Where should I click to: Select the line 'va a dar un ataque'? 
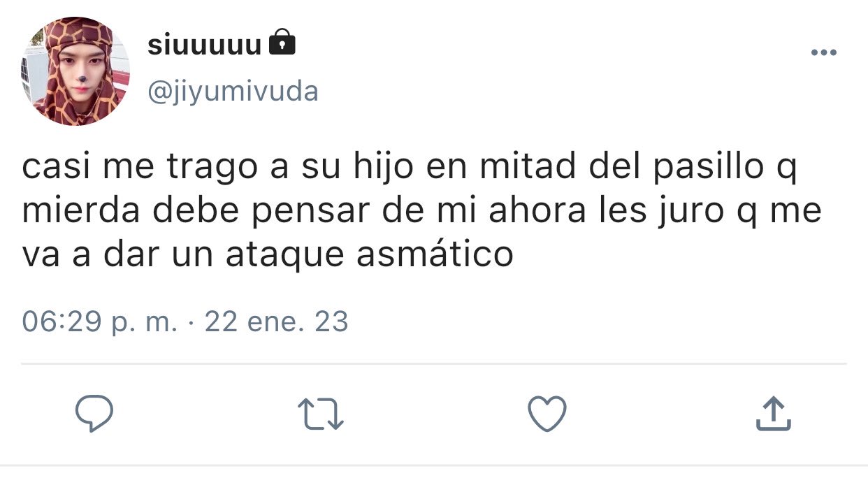coord(268,254)
